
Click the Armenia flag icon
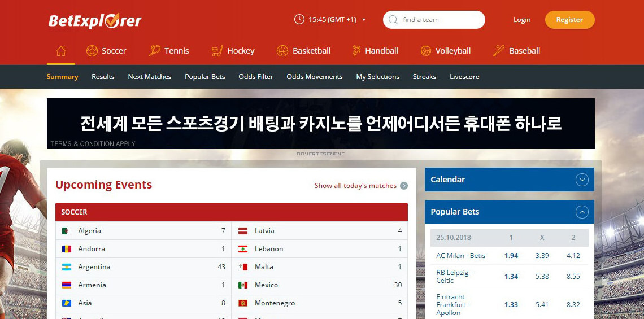[67, 285]
